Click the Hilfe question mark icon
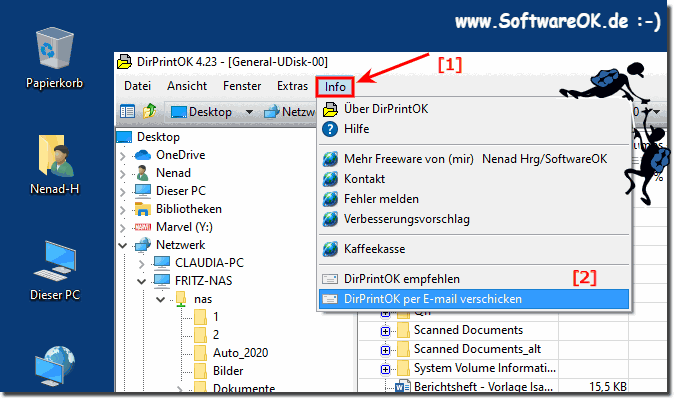Screen dimensions: 674x399 [330, 129]
